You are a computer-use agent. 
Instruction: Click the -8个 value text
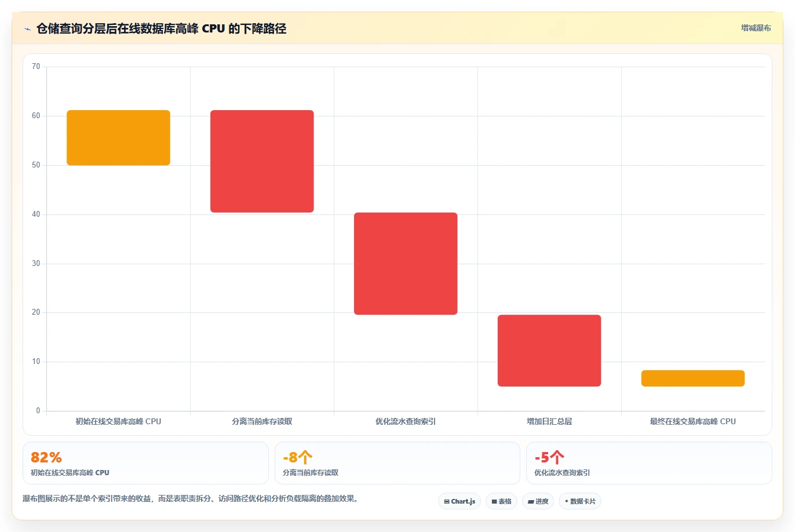pos(298,457)
